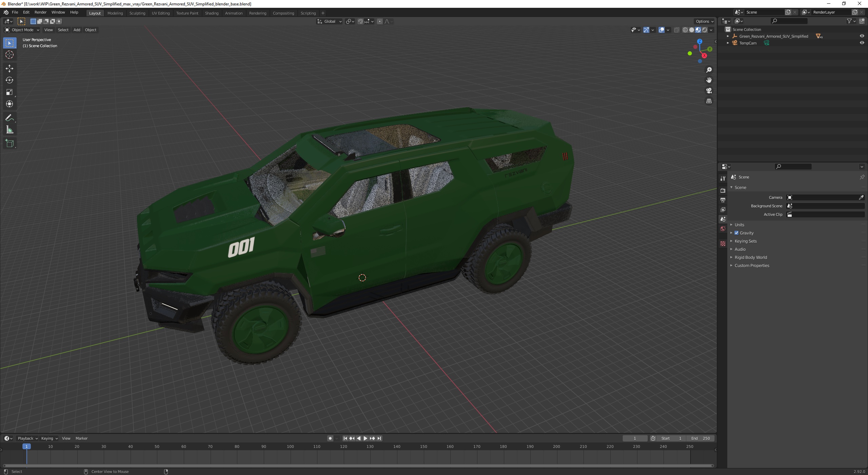Click the Z axis on navigation gizmo
This screenshot has width=868, height=475.
coord(699,41)
